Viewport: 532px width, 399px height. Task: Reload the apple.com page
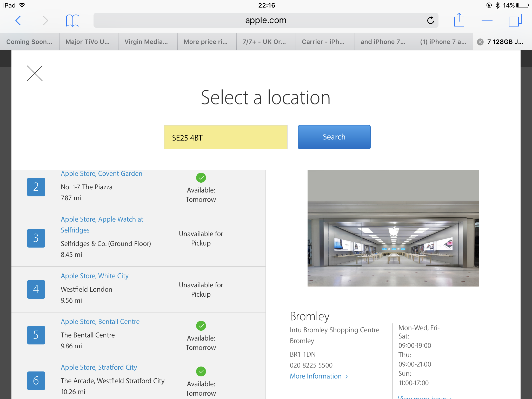click(430, 20)
